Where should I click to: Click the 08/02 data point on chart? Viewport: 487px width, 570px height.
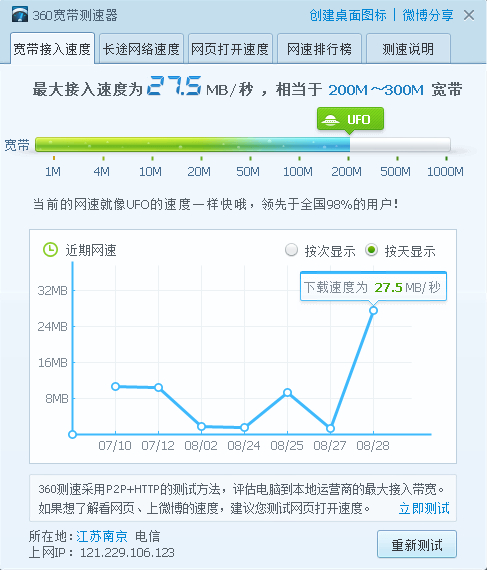pyautogui.click(x=201, y=426)
